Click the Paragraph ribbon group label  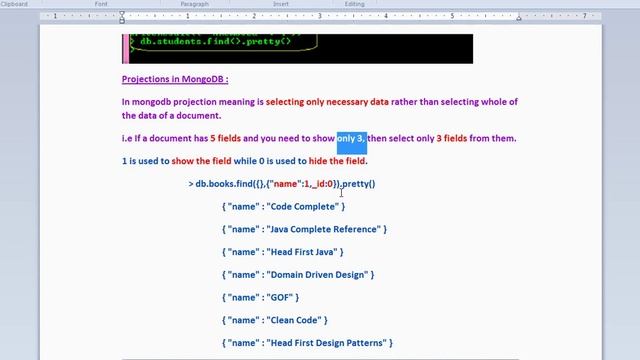(194, 4)
